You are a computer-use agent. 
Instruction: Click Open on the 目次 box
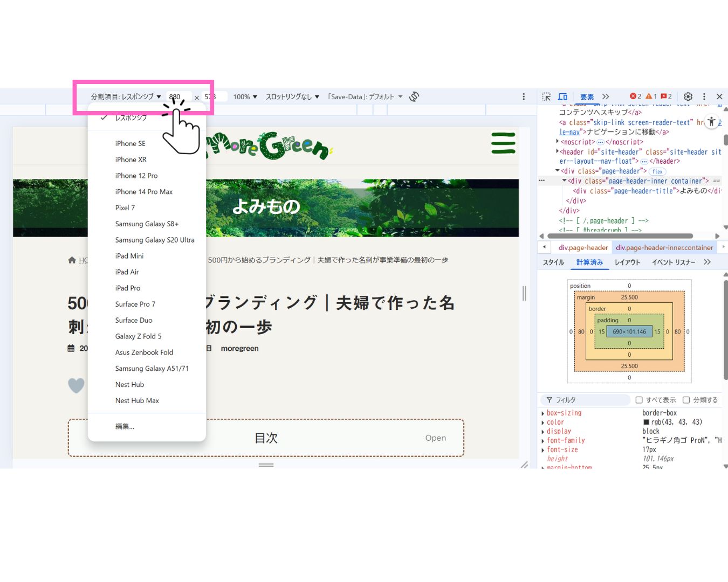pyautogui.click(x=435, y=438)
